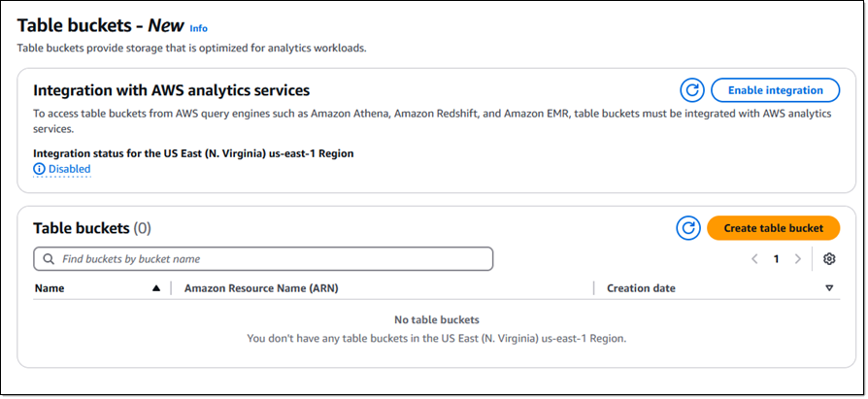Refresh the table buckets list
The height and width of the screenshot is (399, 868).
tap(688, 228)
